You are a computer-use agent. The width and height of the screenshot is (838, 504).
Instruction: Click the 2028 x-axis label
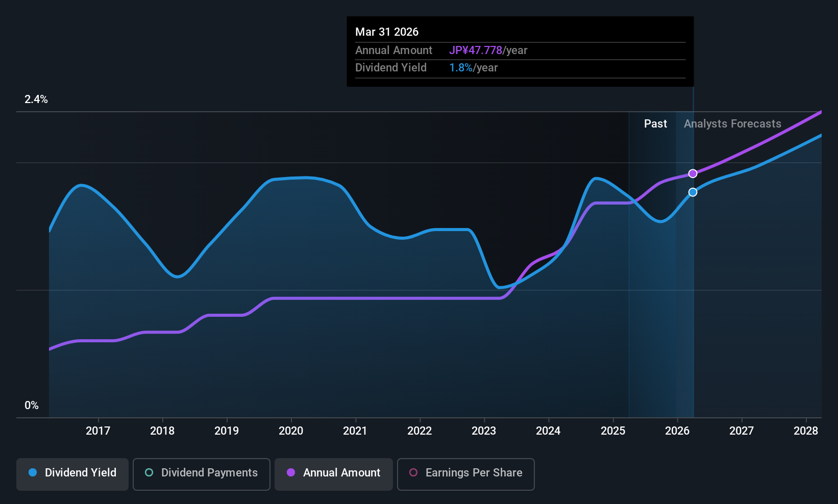click(x=806, y=431)
